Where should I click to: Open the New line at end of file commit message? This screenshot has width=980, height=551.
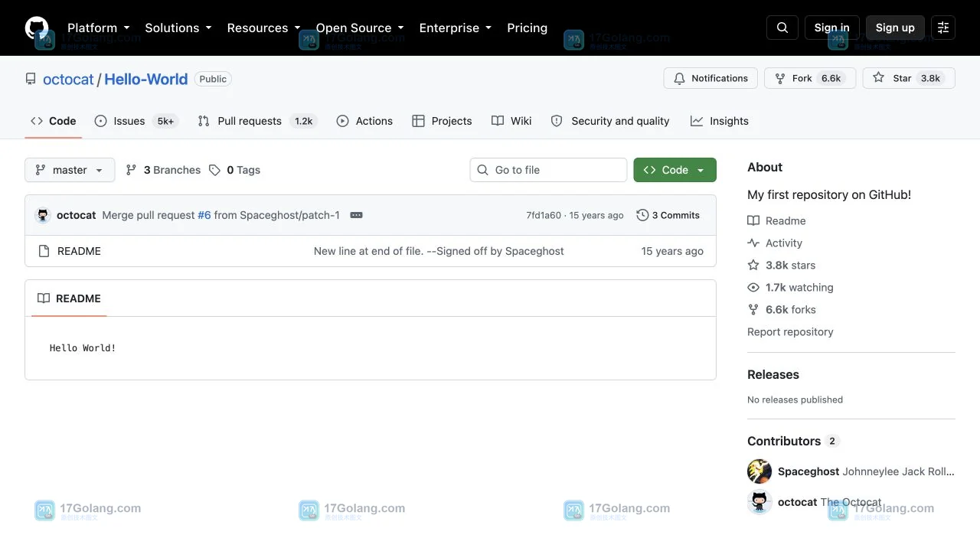click(x=439, y=251)
